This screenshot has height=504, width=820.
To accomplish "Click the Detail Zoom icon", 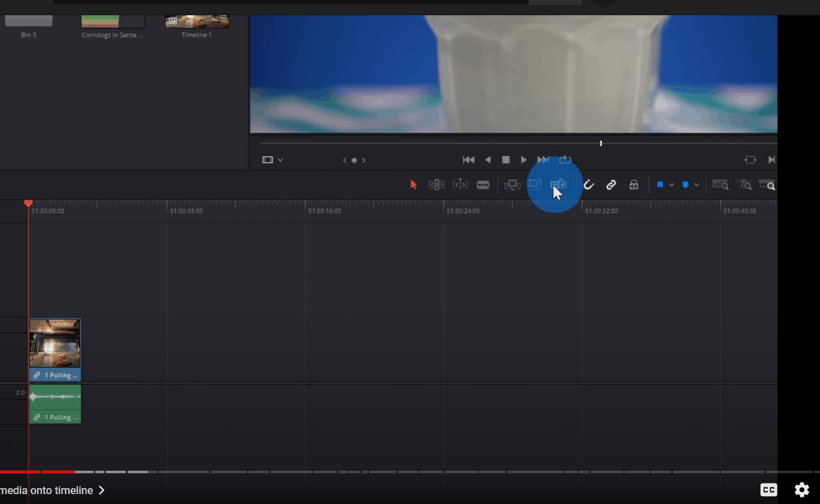I will tap(744, 185).
